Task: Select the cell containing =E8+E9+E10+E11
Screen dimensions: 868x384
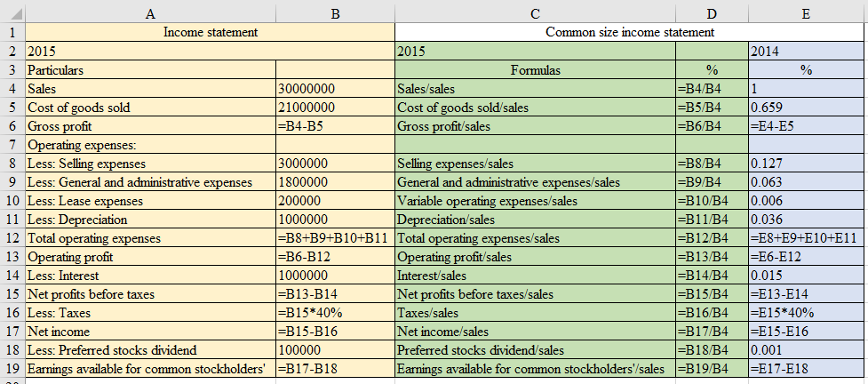Action: click(807, 238)
